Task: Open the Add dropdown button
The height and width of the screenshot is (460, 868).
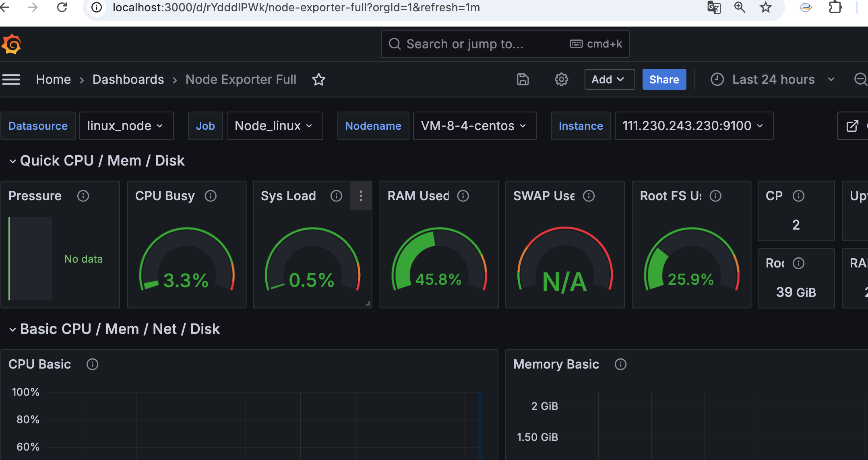Action: click(609, 79)
